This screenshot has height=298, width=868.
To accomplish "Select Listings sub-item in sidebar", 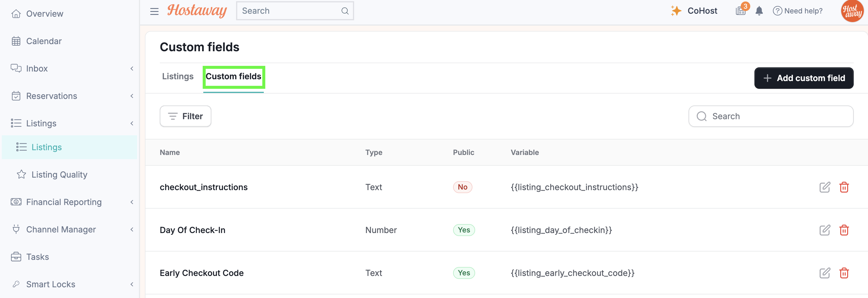I will point(69,147).
